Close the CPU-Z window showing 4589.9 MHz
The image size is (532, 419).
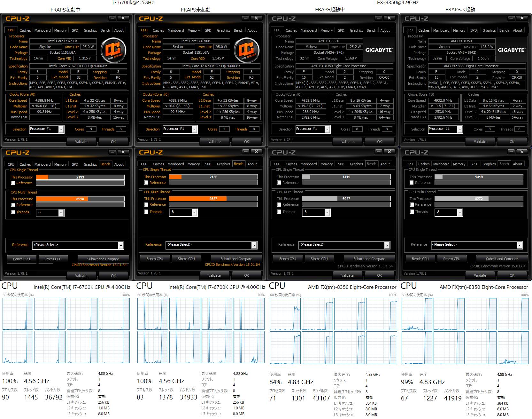[256, 18]
